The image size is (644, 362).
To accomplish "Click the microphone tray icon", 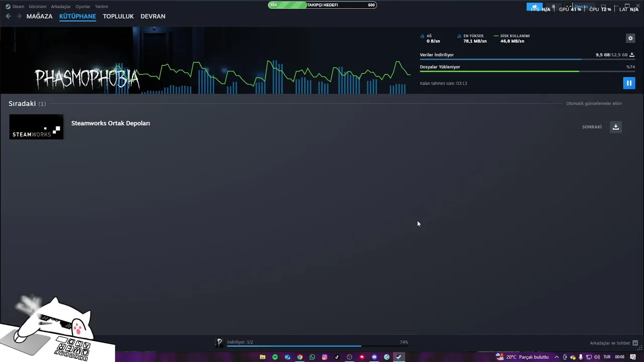I will (581, 357).
